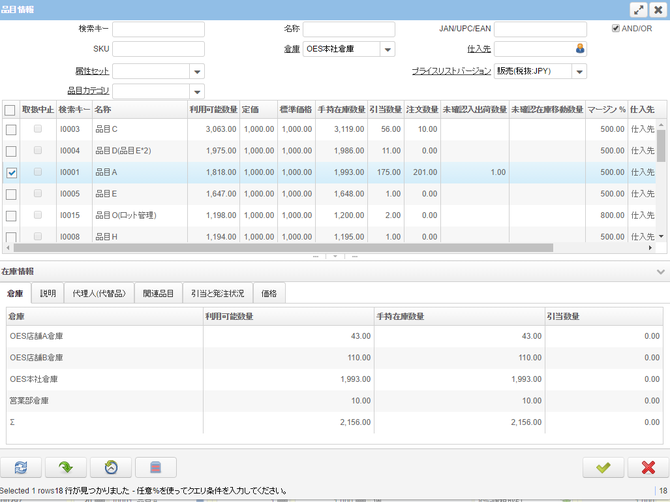The height and width of the screenshot is (502, 670).
Task: Click the SKU input field
Action: 158,49
